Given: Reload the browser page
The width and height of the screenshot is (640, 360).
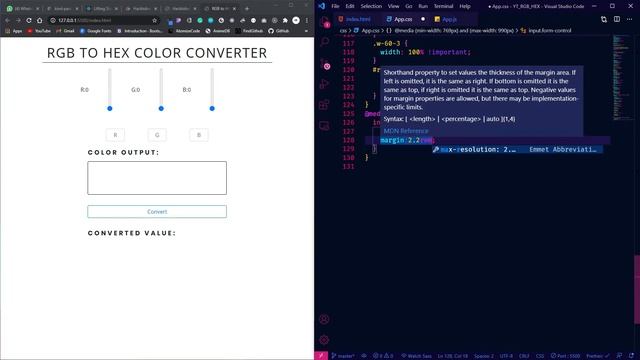Looking at the screenshot, I should point(29,20).
